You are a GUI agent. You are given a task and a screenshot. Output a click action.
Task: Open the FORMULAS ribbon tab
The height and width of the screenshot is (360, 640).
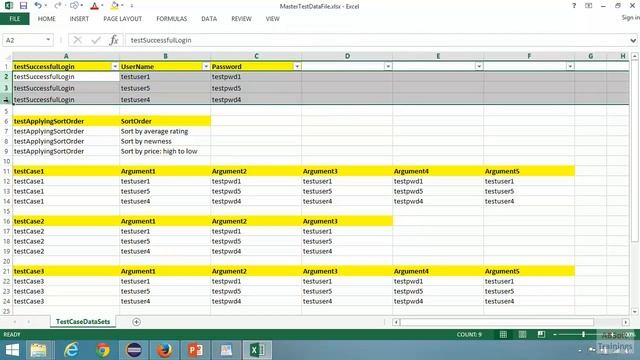coord(171,19)
